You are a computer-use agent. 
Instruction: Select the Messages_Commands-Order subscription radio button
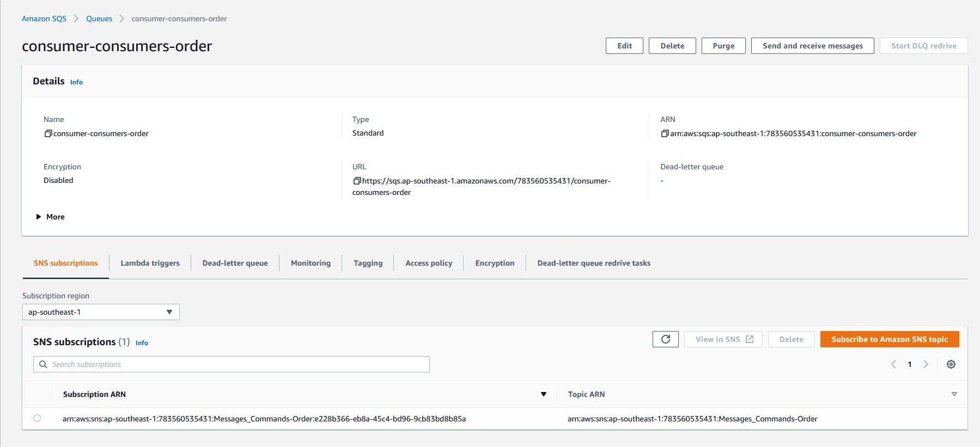(x=37, y=418)
